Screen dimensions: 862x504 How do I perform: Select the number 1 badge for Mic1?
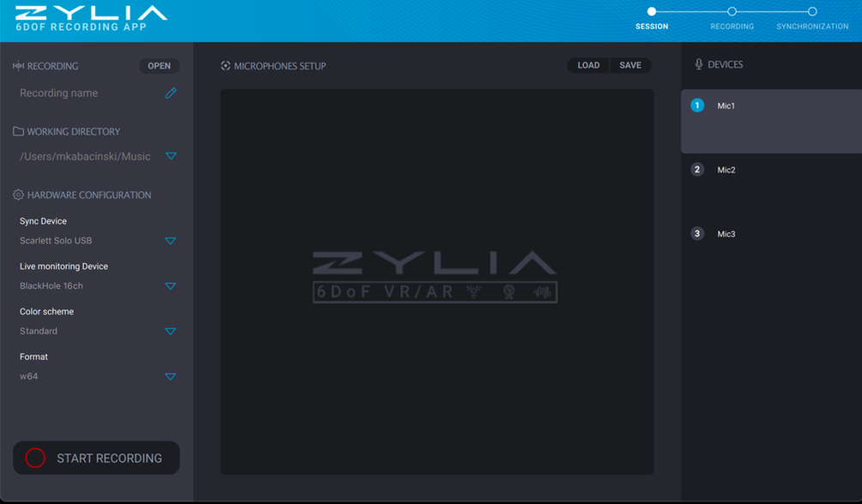click(697, 105)
